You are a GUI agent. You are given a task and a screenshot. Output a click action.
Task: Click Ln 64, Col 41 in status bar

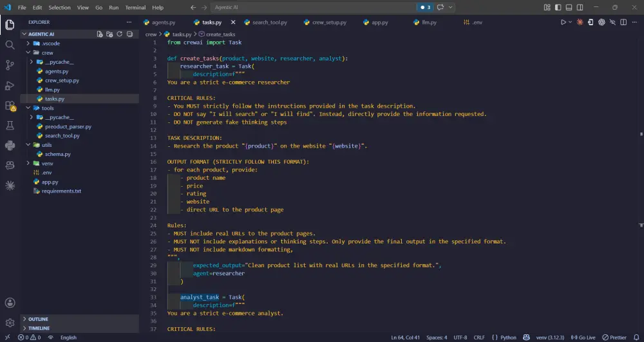coord(405,337)
